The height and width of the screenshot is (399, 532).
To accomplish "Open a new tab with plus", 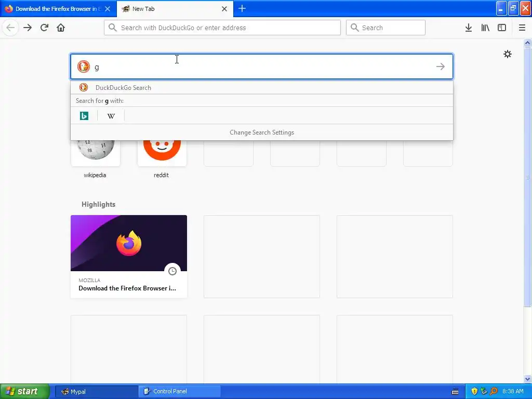I will pyautogui.click(x=242, y=8).
